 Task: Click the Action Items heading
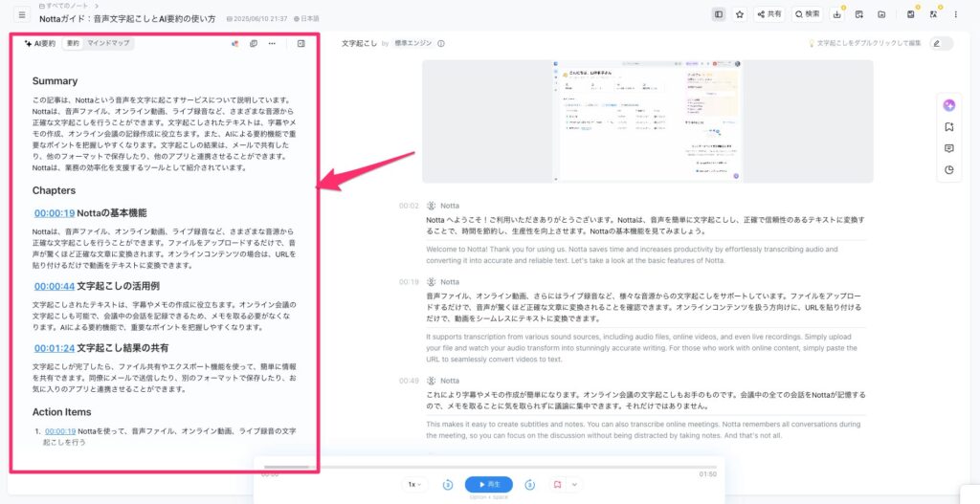point(62,412)
